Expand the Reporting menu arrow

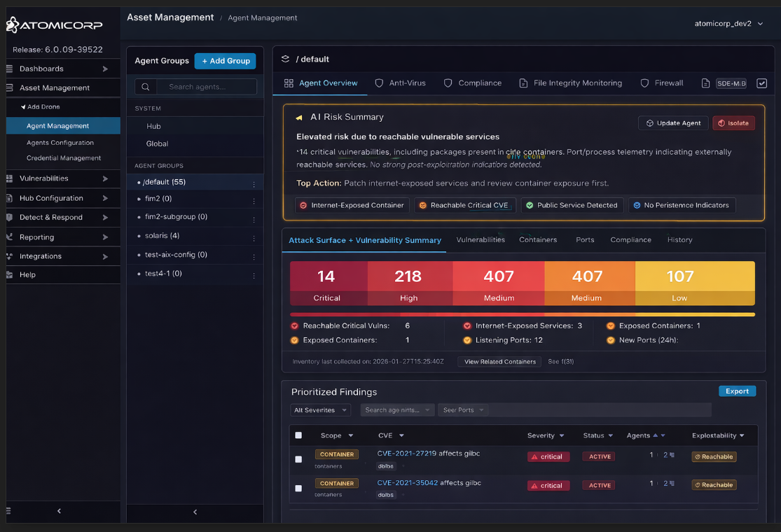pyautogui.click(x=105, y=237)
